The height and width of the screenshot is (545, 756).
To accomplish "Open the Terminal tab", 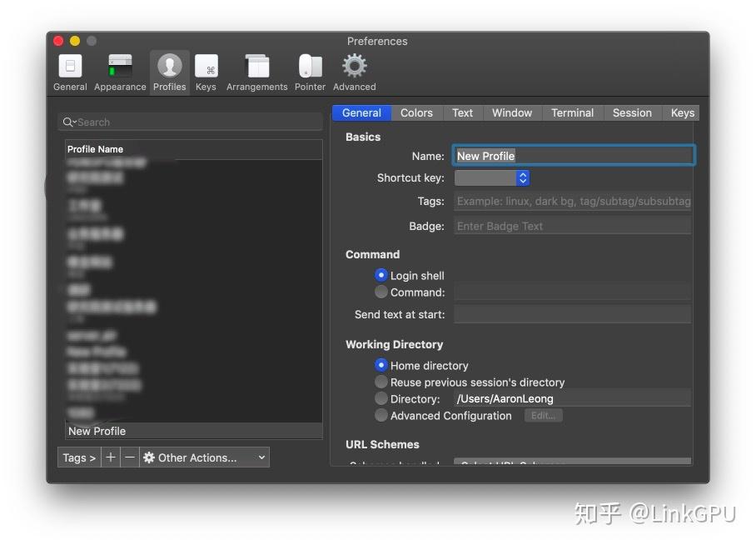I will [572, 112].
